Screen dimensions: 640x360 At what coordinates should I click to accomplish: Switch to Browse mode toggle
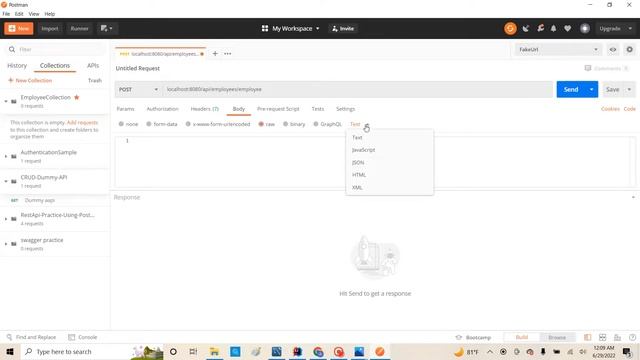(557, 337)
